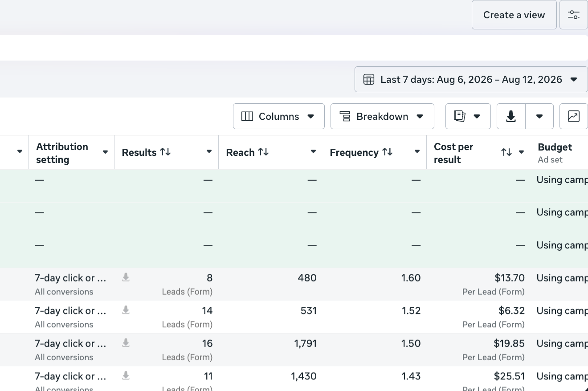Open the reports icon dropdown
Viewport: 588px width, 391px height.
468,116
